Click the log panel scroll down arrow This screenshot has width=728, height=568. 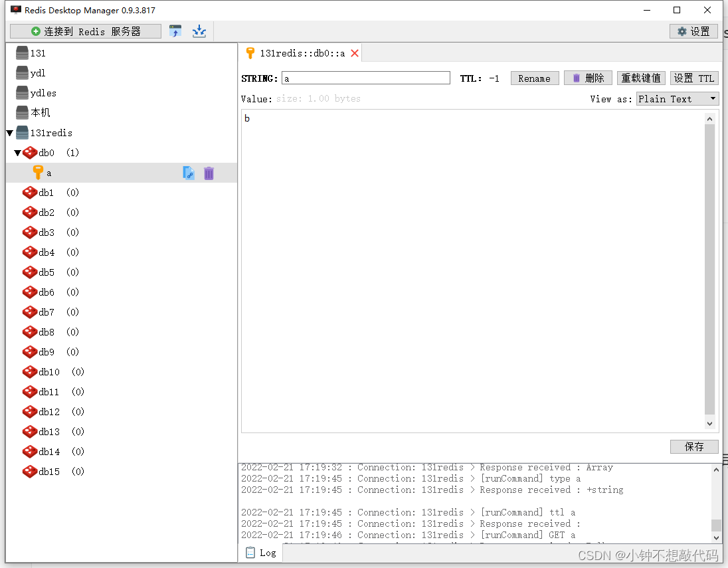717,538
